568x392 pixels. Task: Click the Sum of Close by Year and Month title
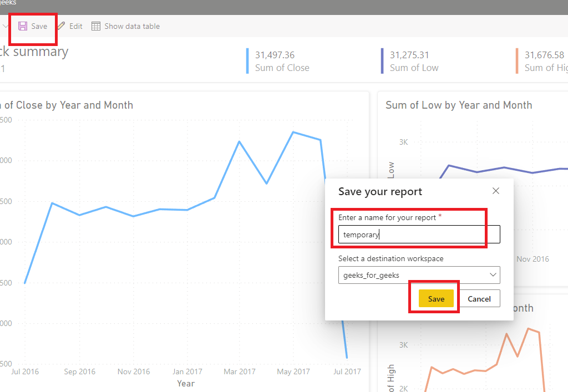67,105
